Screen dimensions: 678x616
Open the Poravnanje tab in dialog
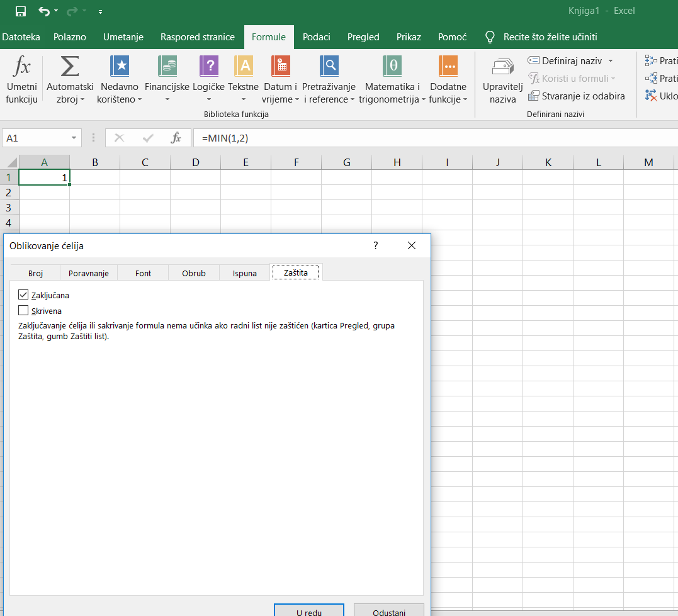pos(89,273)
